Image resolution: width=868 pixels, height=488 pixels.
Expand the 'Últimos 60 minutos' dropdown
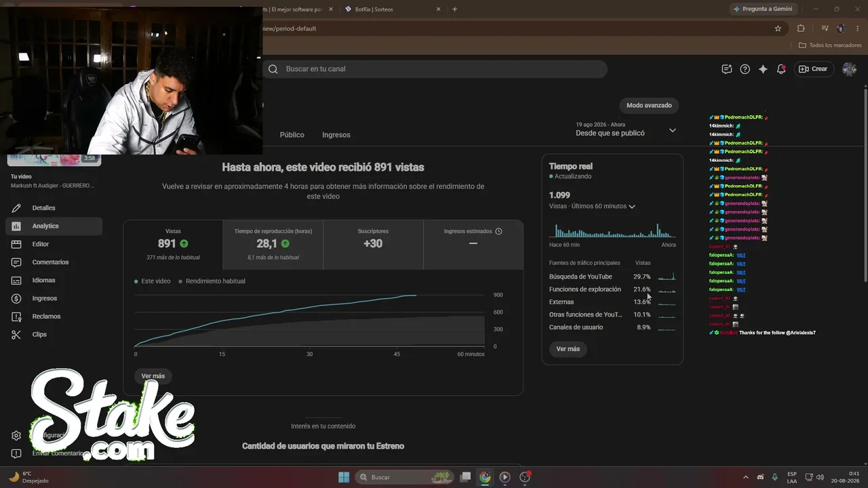point(592,206)
